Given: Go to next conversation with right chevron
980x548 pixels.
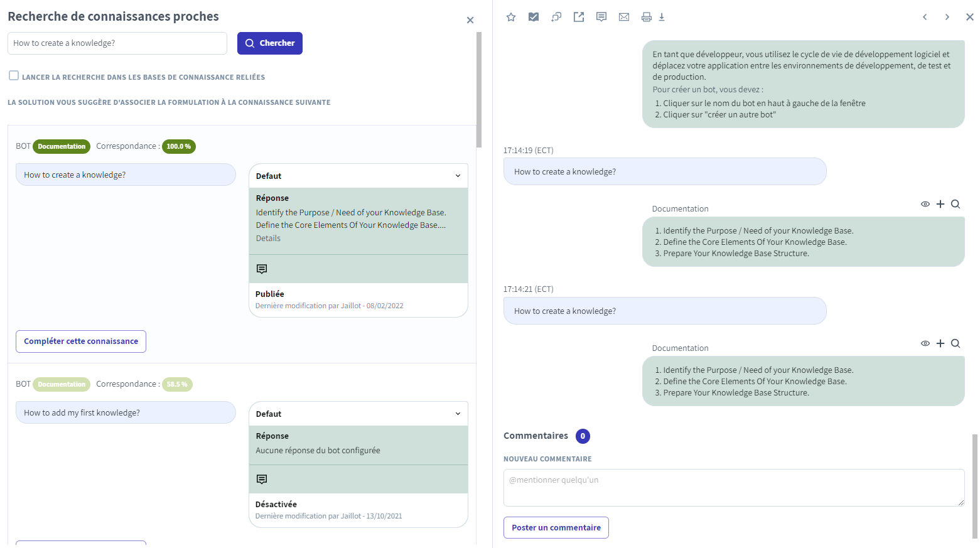Looking at the screenshot, I should pos(947,17).
